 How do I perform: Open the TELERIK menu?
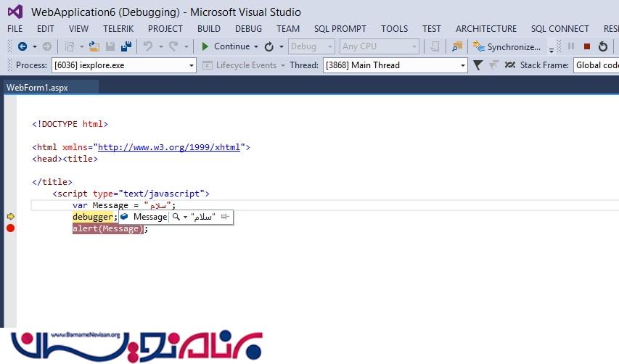118,28
